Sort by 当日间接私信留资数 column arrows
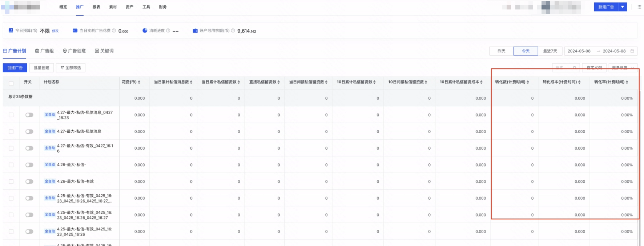The height and width of the screenshot is (246, 644). [x=326, y=82]
